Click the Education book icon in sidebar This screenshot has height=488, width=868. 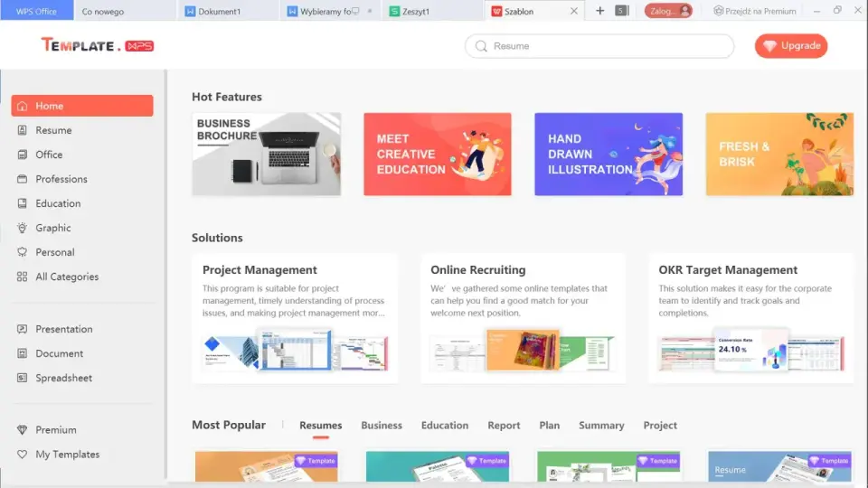[22, 203]
